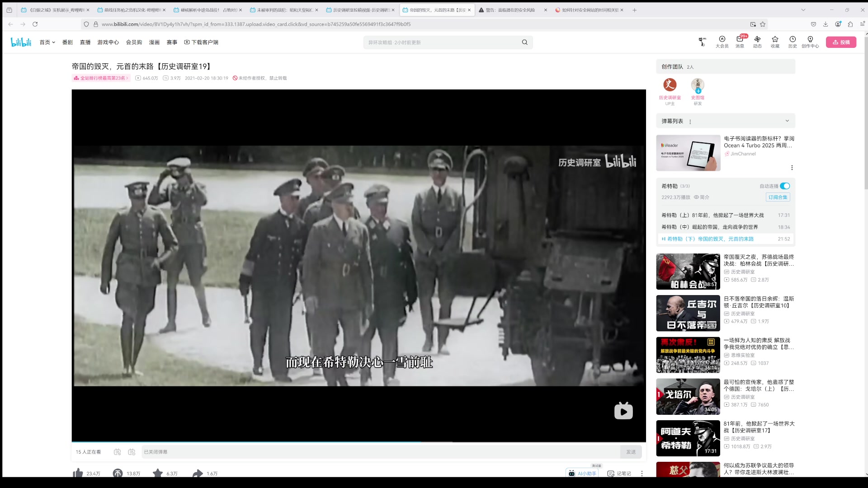
Task: Click the 发送 send danmaku button
Action: [631, 452]
